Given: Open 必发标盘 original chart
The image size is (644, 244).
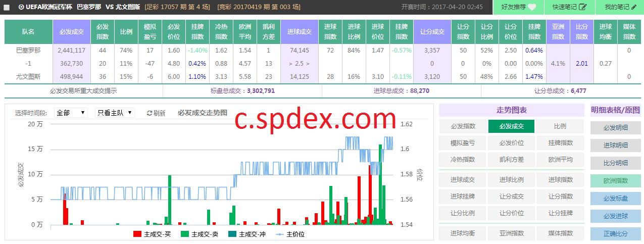Looking at the screenshot, I should click(615, 199).
